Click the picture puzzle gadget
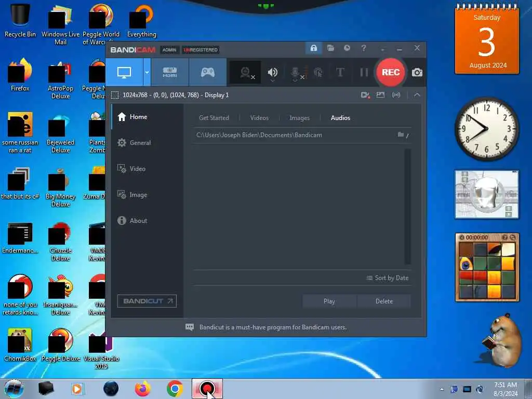The width and height of the screenshot is (532, 399). pyautogui.click(x=487, y=268)
